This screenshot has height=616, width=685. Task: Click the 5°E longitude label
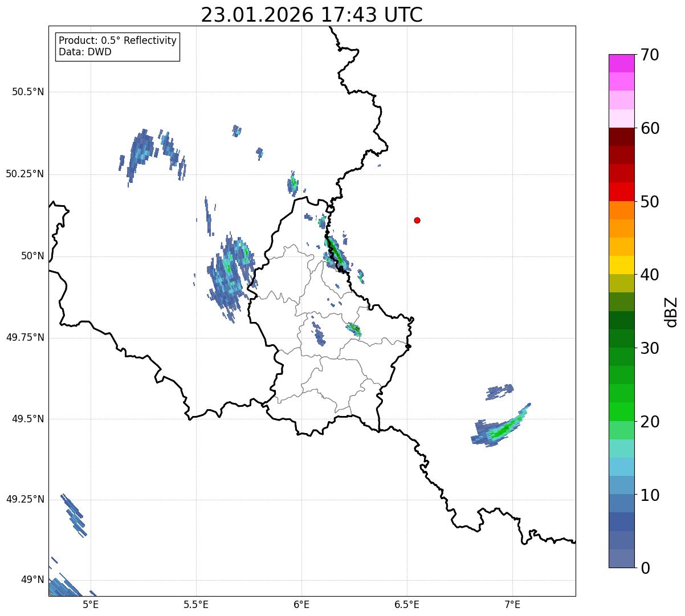(x=91, y=604)
